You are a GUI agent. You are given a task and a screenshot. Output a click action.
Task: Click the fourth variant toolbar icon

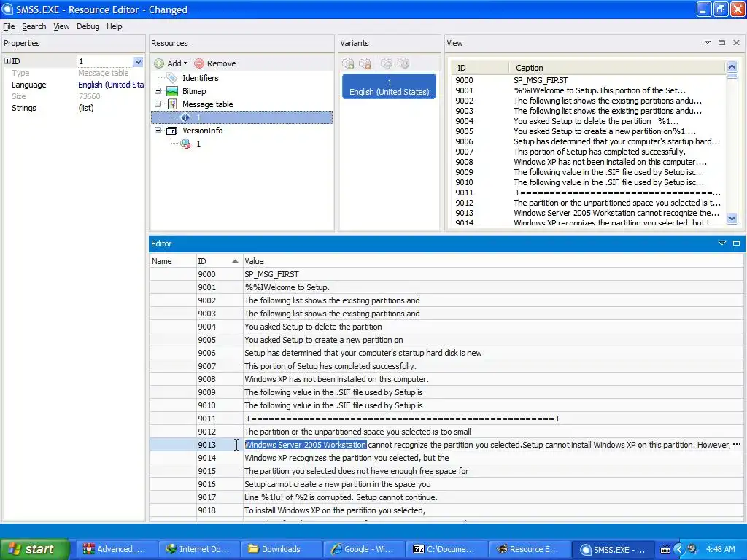coord(403,63)
